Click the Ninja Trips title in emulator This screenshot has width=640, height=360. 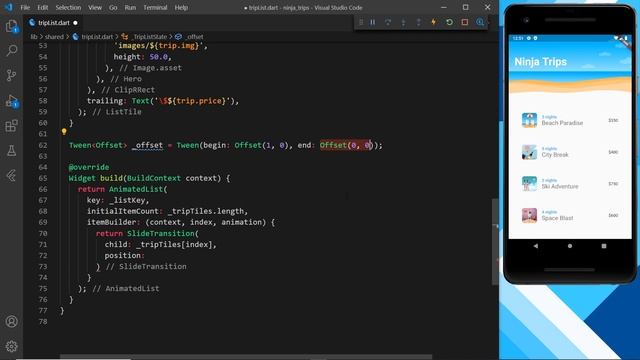click(540, 62)
